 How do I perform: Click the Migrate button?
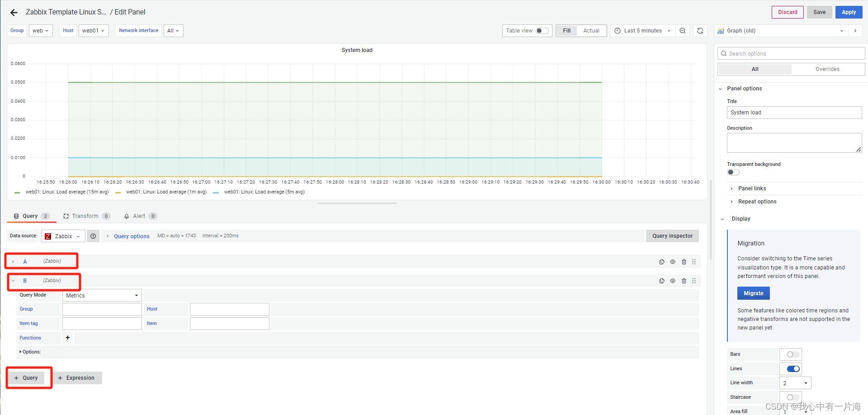[x=753, y=293]
